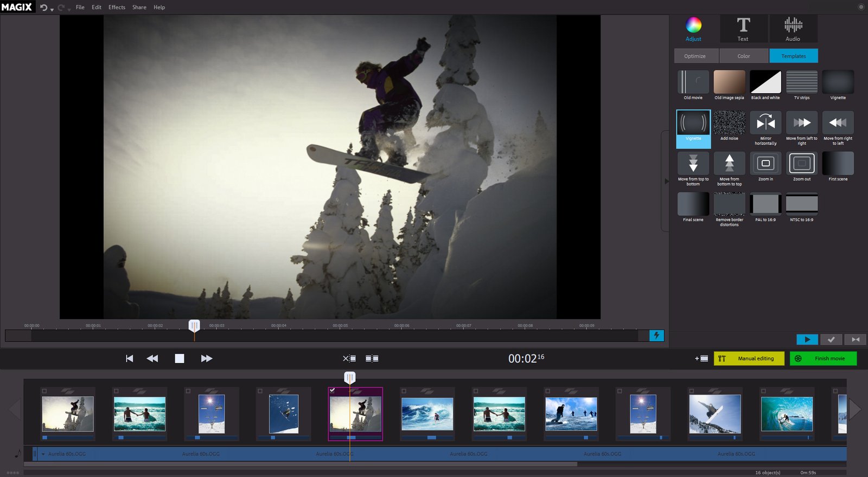Tick the checkbox on the second clip
This screenshot has height=477, width=868.
[116, 391]
